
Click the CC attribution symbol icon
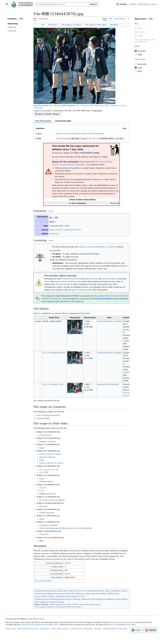click(40, 260)
